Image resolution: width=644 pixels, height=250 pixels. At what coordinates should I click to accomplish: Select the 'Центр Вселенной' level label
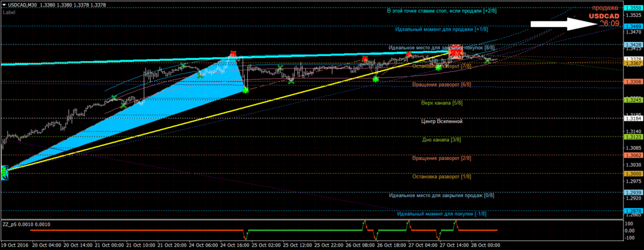(x=442, y=122)
